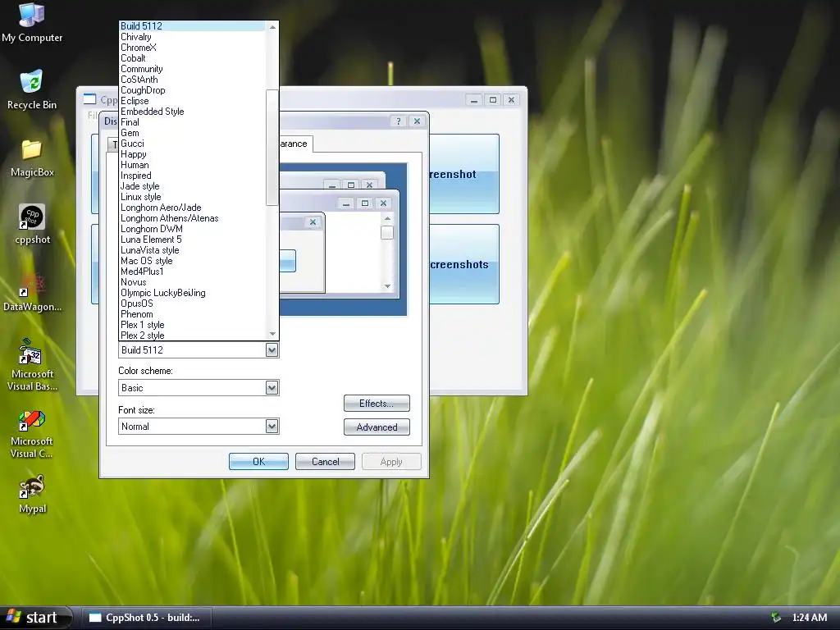Select the MagicBox folder icon

[32, 157]
